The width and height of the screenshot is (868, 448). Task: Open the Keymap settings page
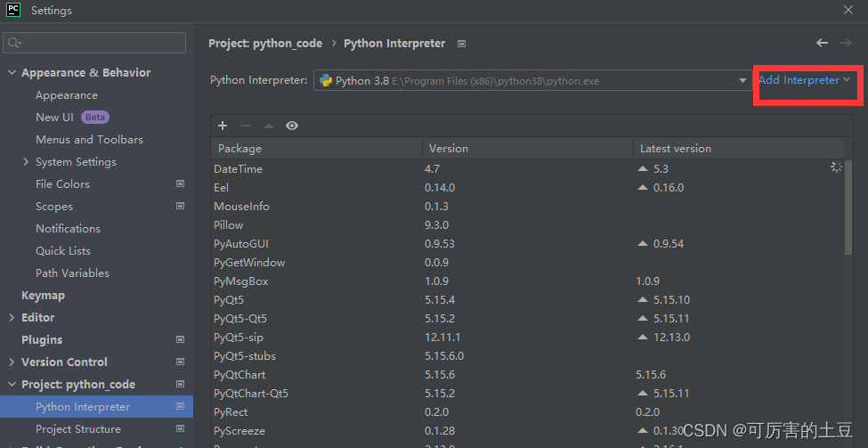tap(43, 296)
